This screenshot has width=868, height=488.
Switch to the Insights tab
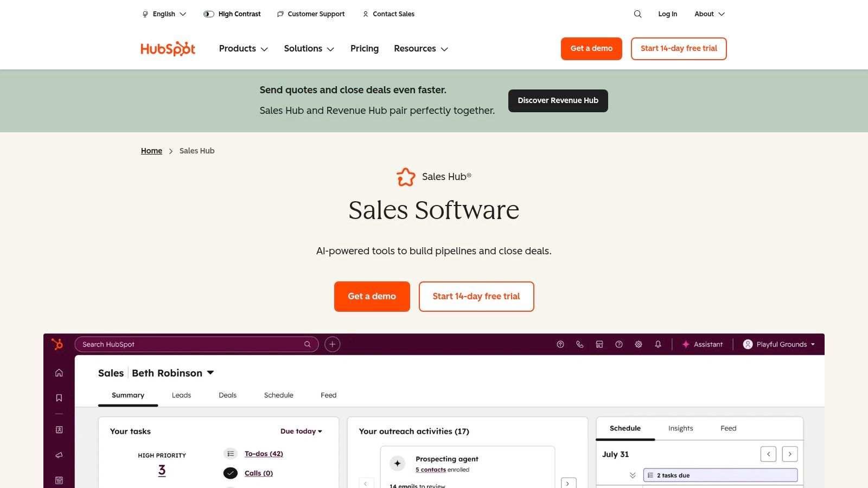pos(680,428)
